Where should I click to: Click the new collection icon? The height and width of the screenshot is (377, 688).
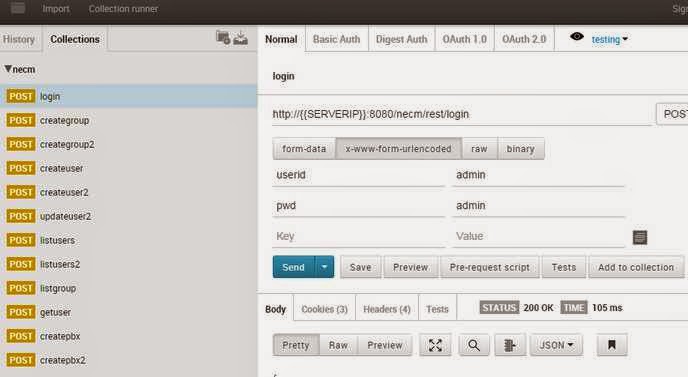pos(223,38)
